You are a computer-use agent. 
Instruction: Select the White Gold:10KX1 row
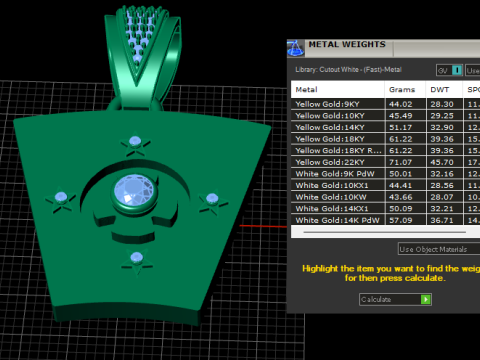click(x=385, y=185)
